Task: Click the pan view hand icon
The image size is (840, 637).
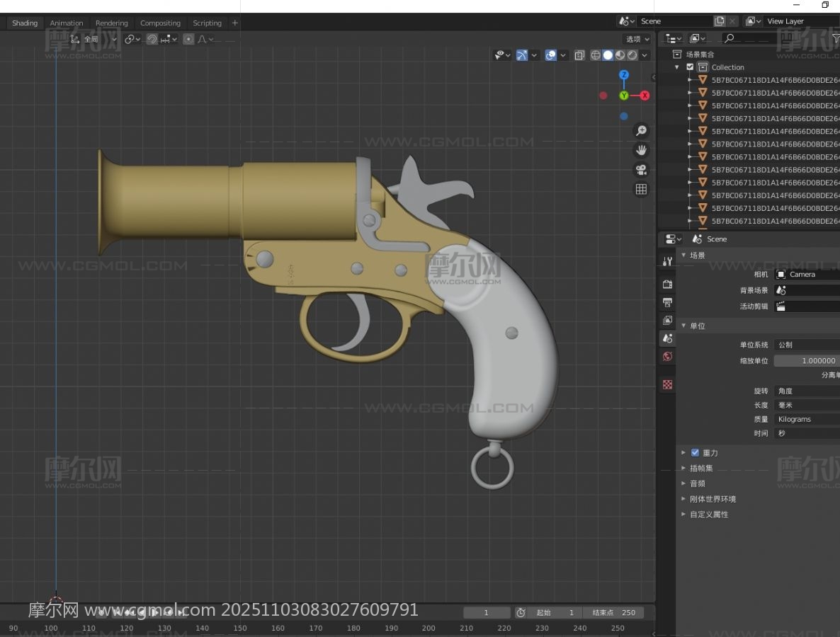Action: click(x=641, y=150)
